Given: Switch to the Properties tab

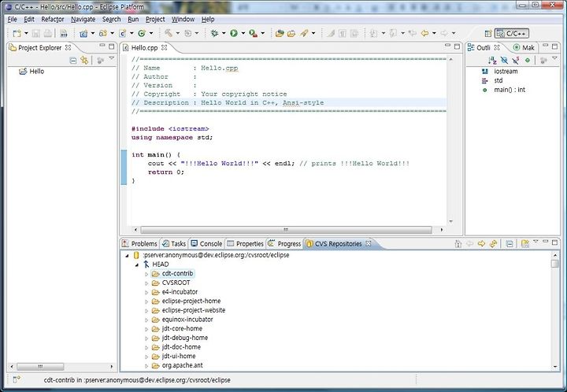Looking at the screenshot, I should (x=245, y=244).
